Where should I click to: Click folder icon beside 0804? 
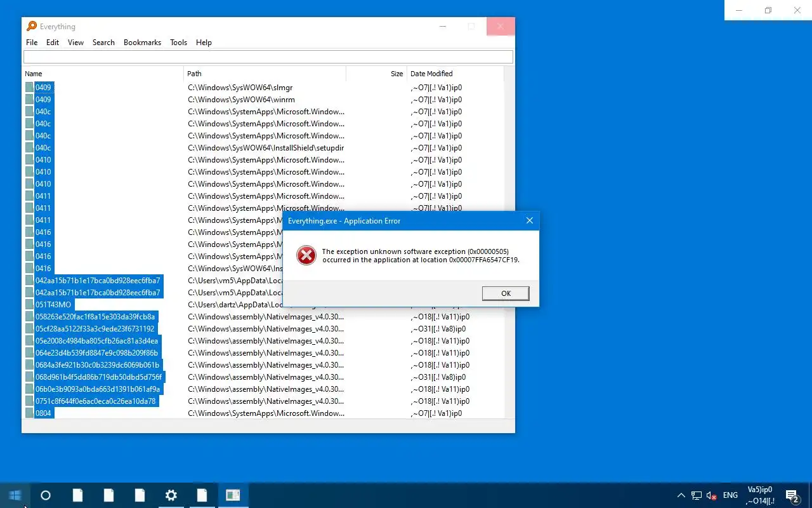tap(29, 413)
